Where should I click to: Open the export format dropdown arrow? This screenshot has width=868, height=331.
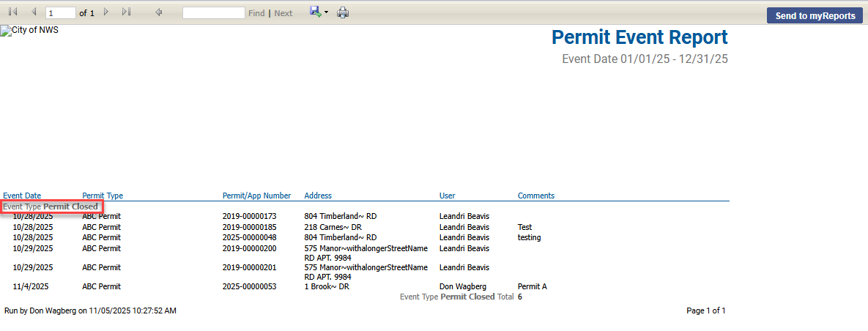pos(326,13)
